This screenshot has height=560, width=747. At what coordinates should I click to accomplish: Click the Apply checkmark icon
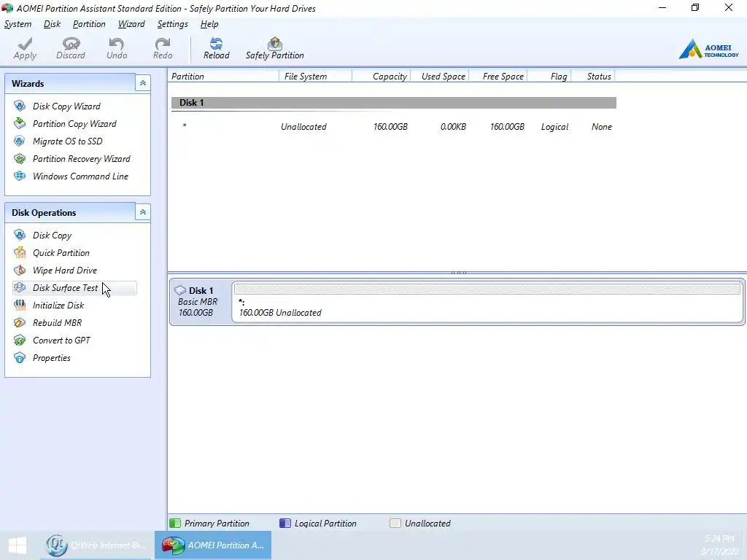[x=25, y=44]
